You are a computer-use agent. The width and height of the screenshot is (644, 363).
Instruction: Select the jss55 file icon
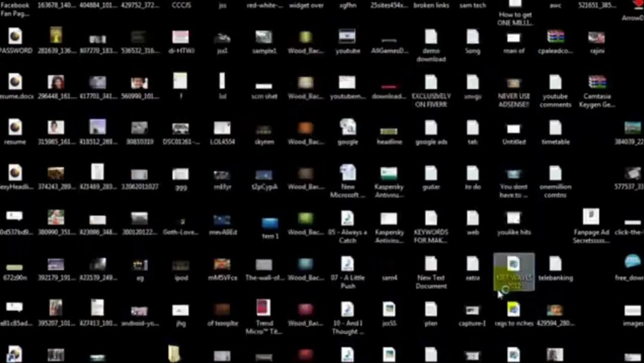(388, 309)
